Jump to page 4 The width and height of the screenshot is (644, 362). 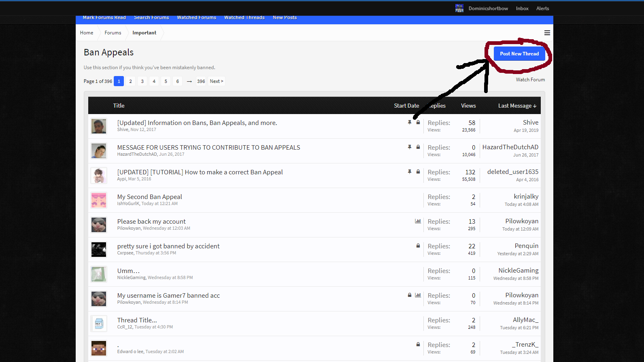pos(154,81)
